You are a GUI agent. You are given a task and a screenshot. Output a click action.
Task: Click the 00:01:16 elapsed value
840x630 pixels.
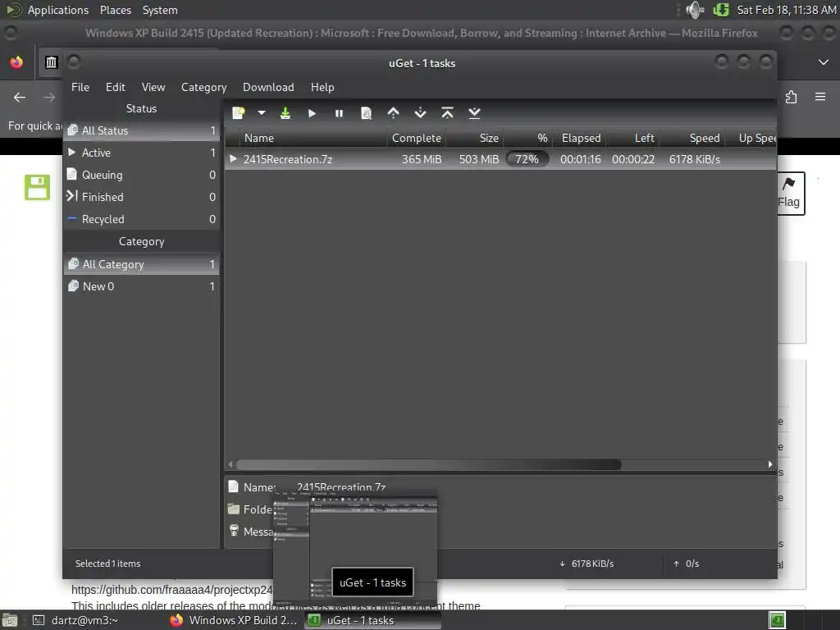tap(581, 159)
